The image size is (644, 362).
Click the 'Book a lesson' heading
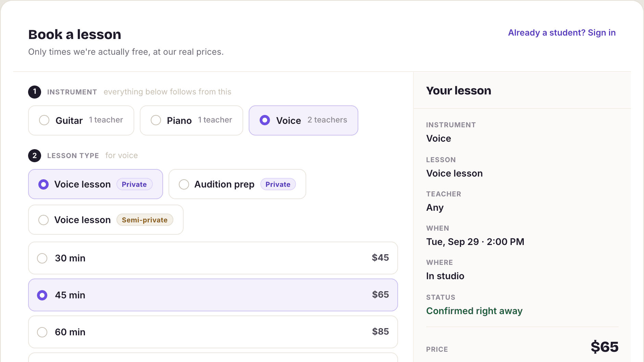tap(75, 35)
